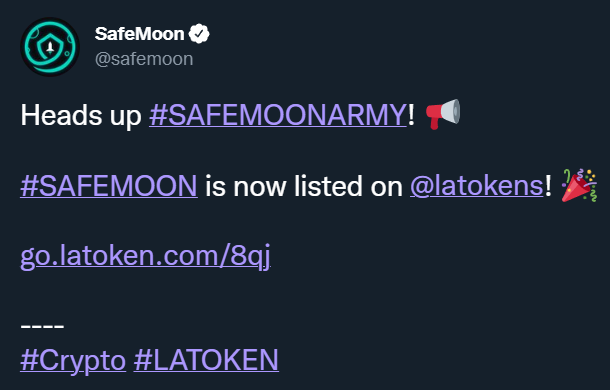Open the #Crypto hashtag
The image size is (610, 390).
click(x=73, y=360)
